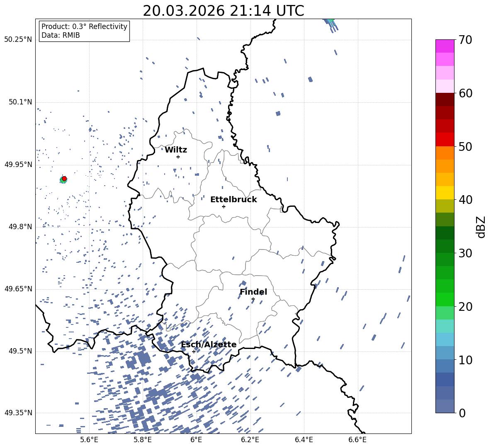Click the colorbar tick label '0'

[462, 413]
